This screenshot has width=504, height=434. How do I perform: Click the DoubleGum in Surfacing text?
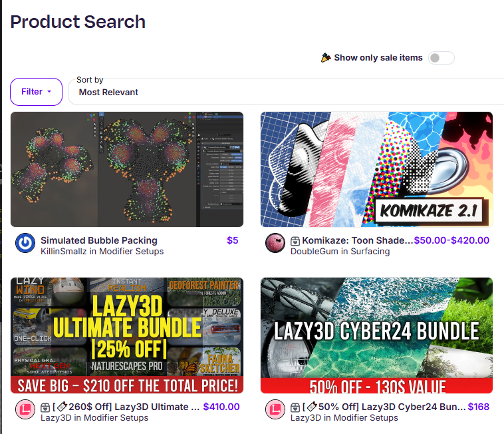340,251
